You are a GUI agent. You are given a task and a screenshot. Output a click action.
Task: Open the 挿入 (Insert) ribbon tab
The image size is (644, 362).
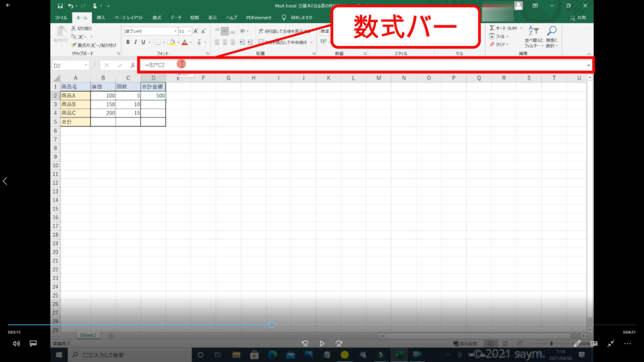pos(101,18)
